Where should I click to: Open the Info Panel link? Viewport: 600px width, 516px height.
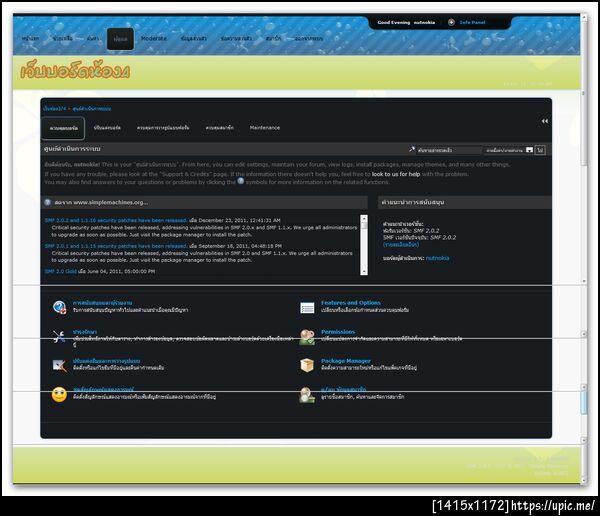point(472,22)
